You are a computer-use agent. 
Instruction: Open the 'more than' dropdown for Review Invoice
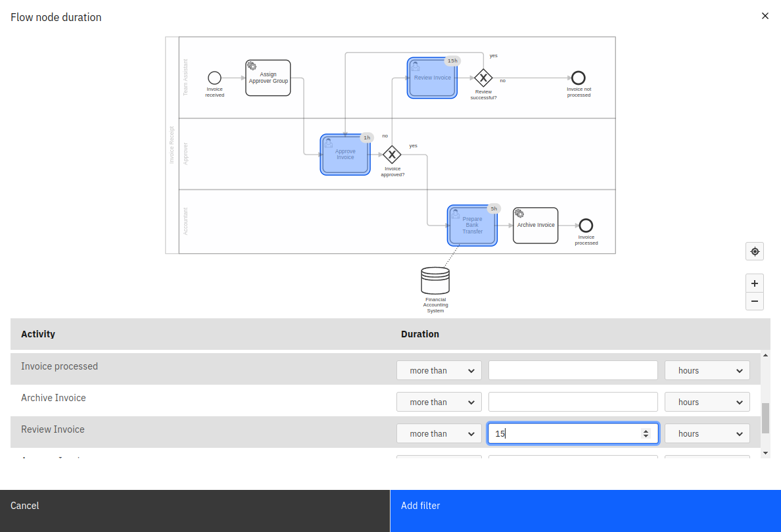coord(438,433)
